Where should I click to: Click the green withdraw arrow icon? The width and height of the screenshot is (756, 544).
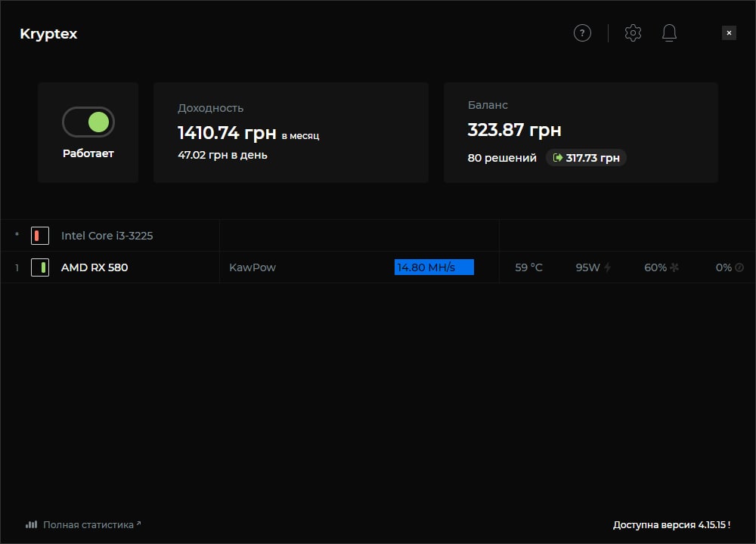(558, 158)
